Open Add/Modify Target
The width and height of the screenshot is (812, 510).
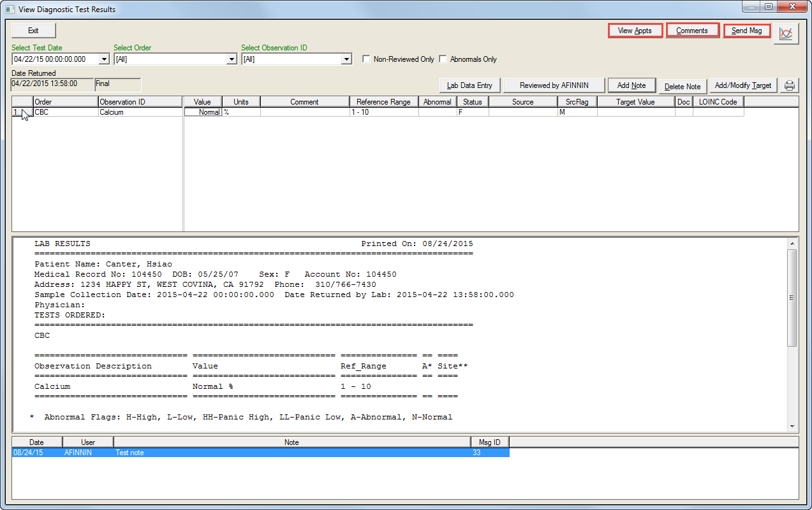tap(743, 85)
